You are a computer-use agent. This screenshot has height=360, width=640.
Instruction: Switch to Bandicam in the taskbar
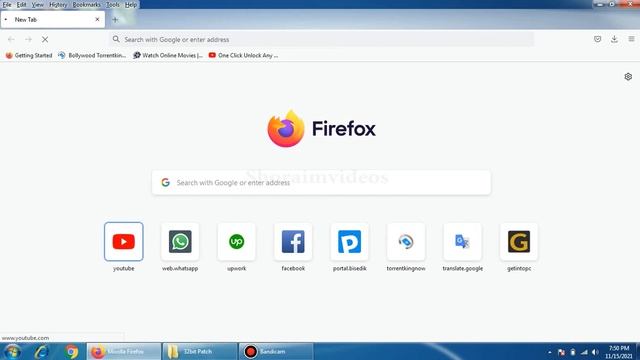click(x=276, y=351)
